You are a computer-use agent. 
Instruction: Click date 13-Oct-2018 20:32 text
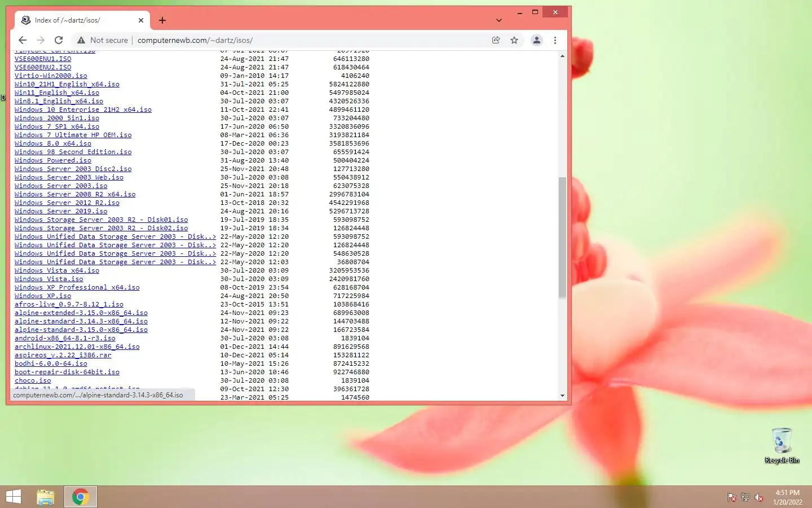point(254,203)
